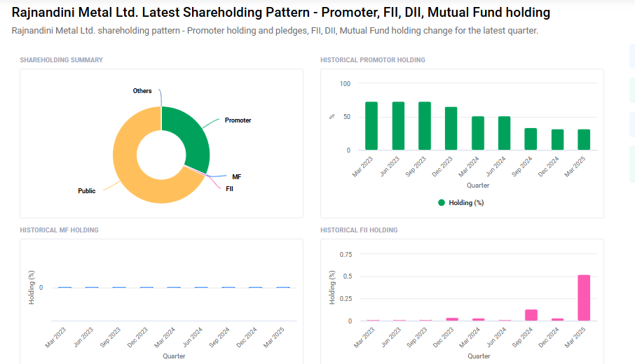This screenshot has width=635, height=364.
Task: Click Mar 2025 pink bar in FII chart
Action: (584, 297)
